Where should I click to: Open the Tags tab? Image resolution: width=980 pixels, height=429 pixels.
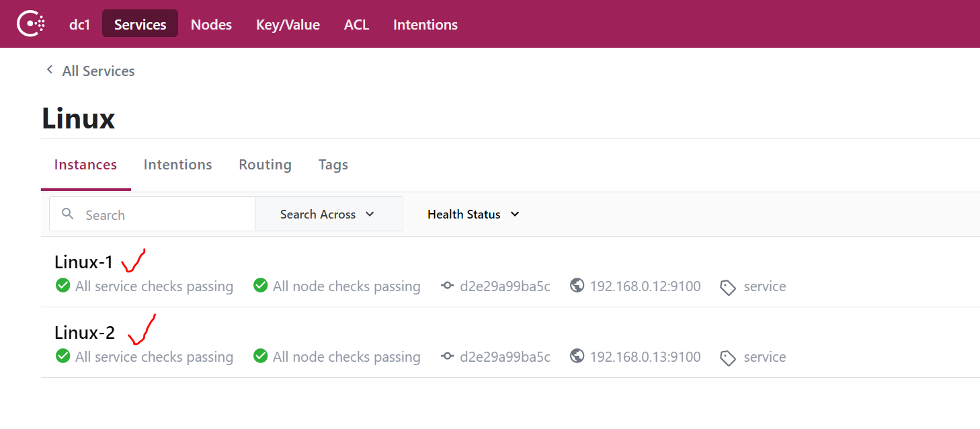[x=333, y=164]
